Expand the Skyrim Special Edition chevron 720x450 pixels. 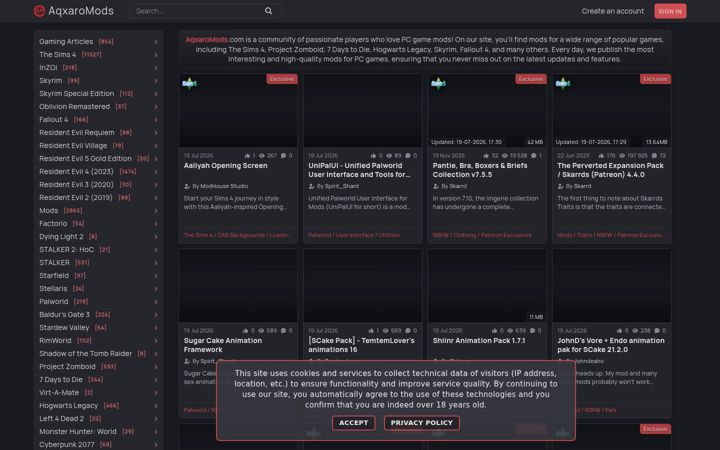pyautogui.click(x=156, y=94)
